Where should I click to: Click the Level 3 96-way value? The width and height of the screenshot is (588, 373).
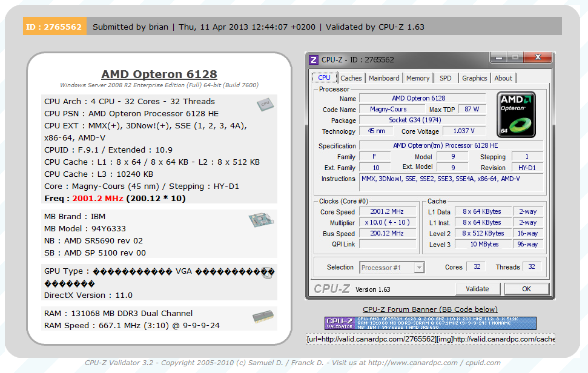pos(527,244)
